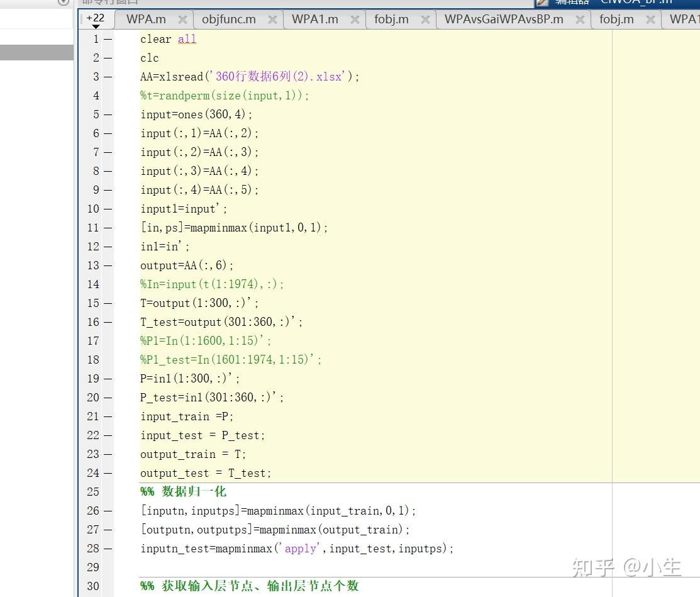700x597 pixels.
Task: Click comment '%t=randperm(size(input,1));'
Action: 225,96
